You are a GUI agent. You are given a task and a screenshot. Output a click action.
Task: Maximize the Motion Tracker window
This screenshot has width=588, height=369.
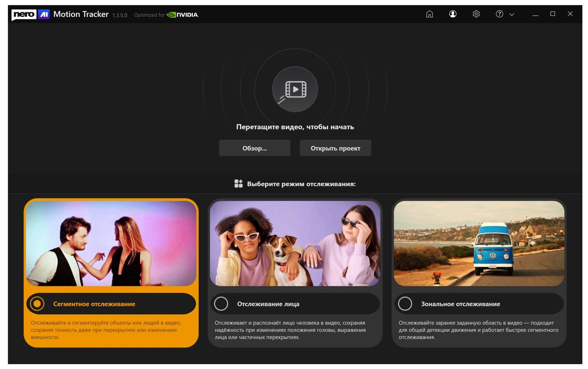553,14
